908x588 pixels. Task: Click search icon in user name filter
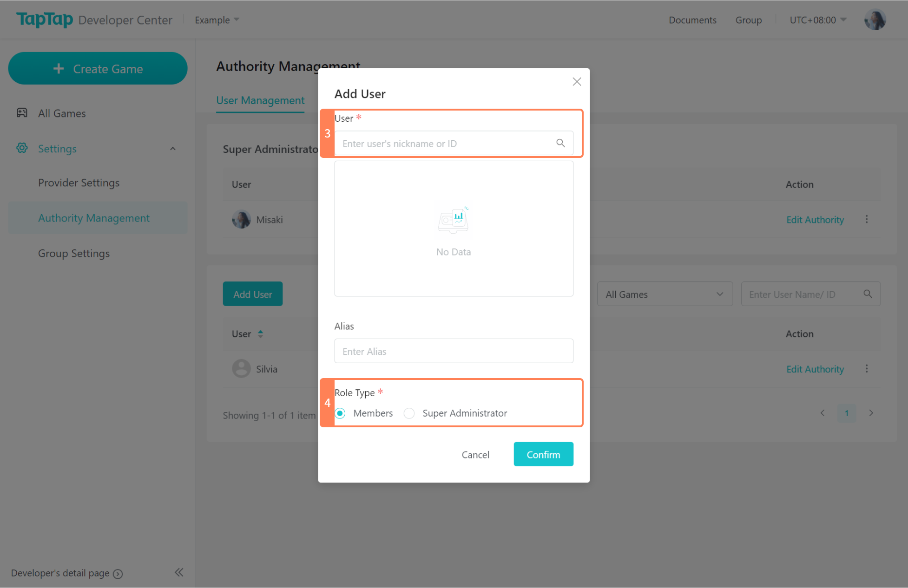(x=868, y=294)
